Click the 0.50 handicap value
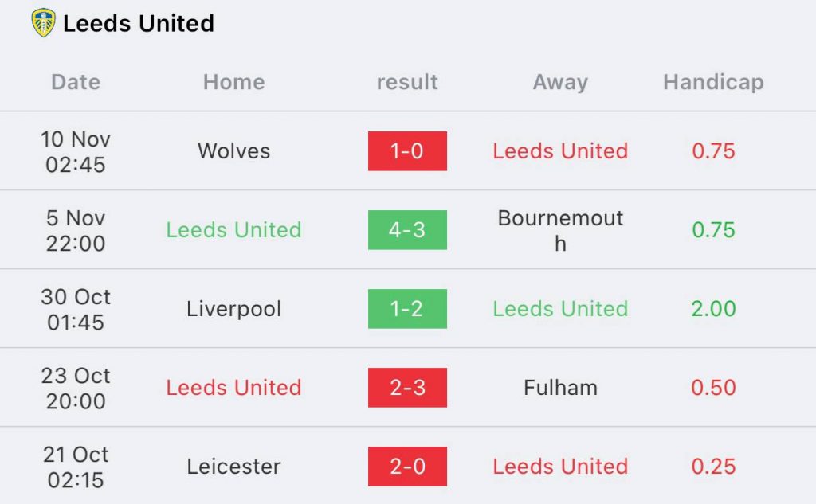 [x=713, y=388]
